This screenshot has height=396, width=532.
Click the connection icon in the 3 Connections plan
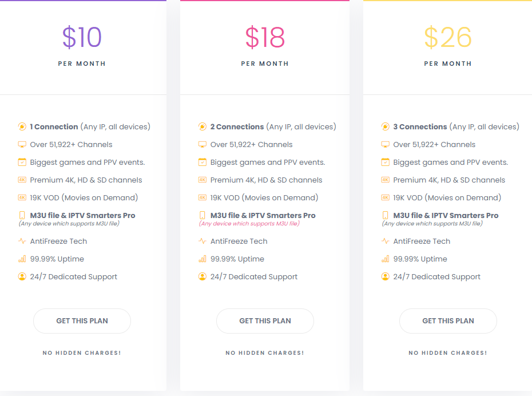click(385, 127)
